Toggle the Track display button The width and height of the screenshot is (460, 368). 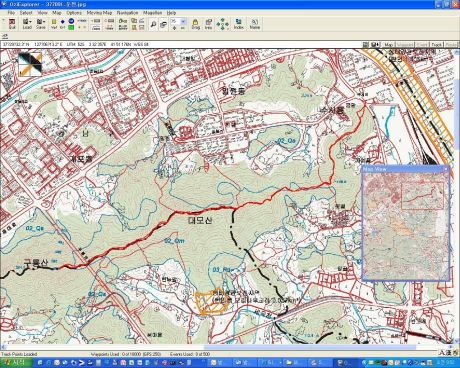(437, 44)
